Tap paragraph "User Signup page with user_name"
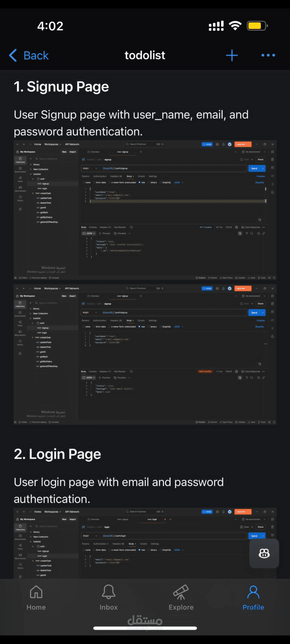Screen dimensions: 290x644 click(x=131, y=123)
